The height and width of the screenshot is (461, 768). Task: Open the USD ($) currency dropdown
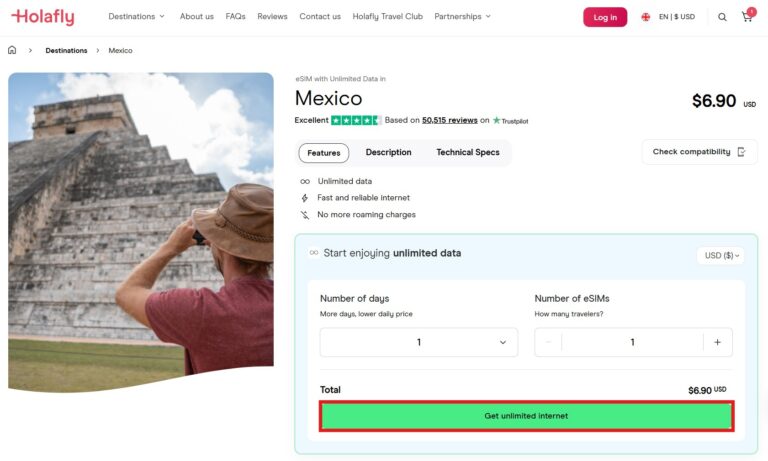[x=721, y=256]
